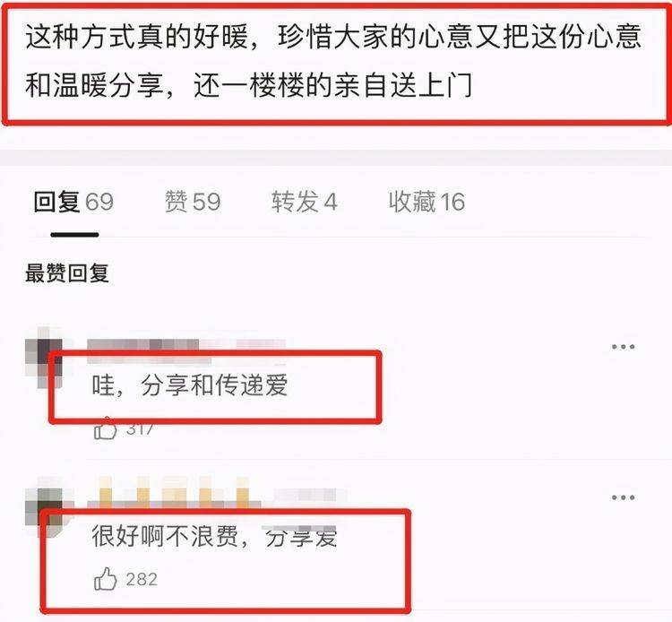Switch to the 回复 69 tab
672x622 pixels.
click(73, 202)
